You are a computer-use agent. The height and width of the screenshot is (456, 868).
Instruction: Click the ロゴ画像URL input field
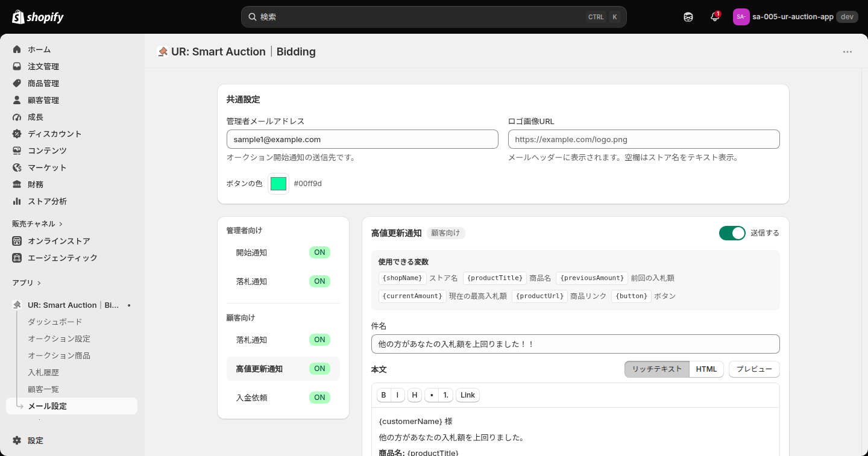pos(644,139)
